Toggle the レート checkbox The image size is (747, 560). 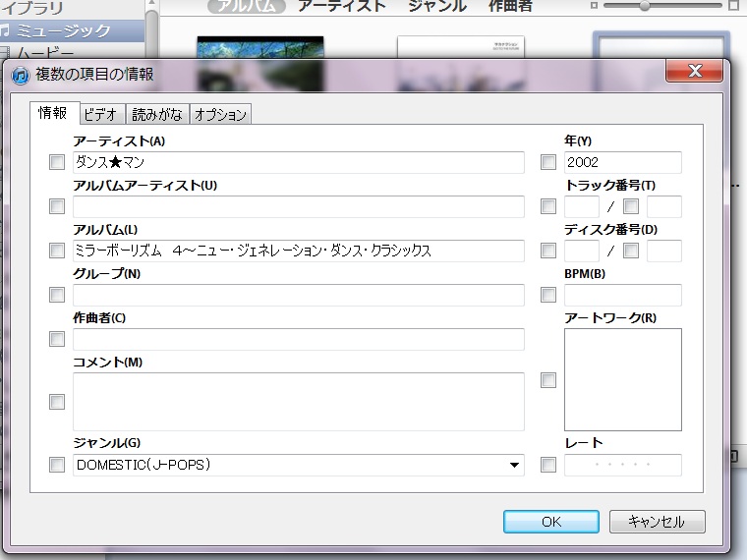click(x=548, y=465)
